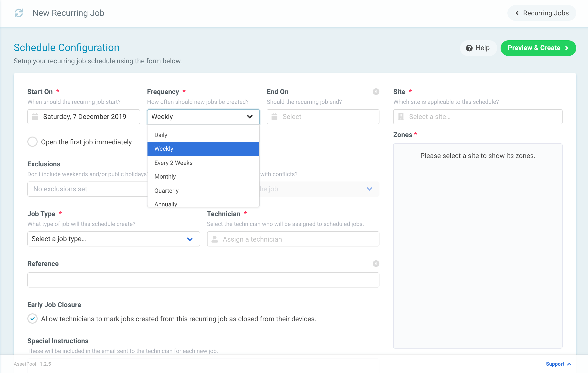The height and width of the screenshot is (373, 588).
Task: Click the Assign a technician field
Action: point(293,239)
